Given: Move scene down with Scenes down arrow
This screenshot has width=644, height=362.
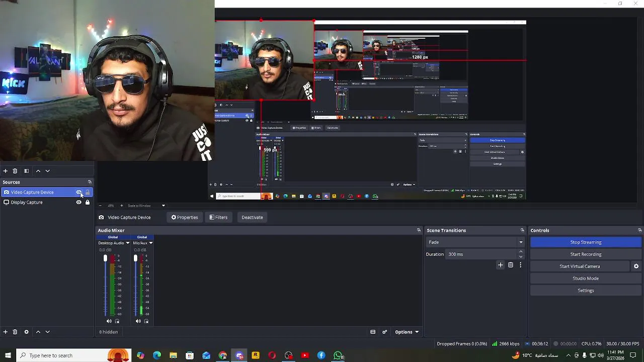Looking at the screenshot, I should pos(48,171).
